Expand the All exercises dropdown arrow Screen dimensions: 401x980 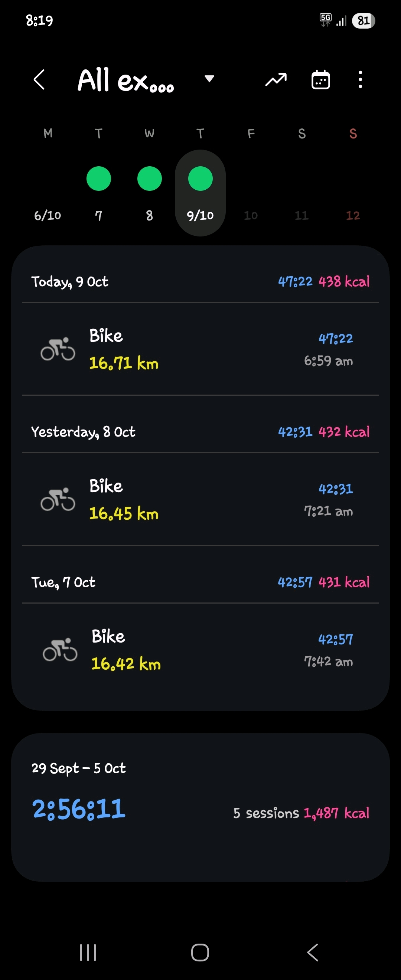click(x=209, y=79)
